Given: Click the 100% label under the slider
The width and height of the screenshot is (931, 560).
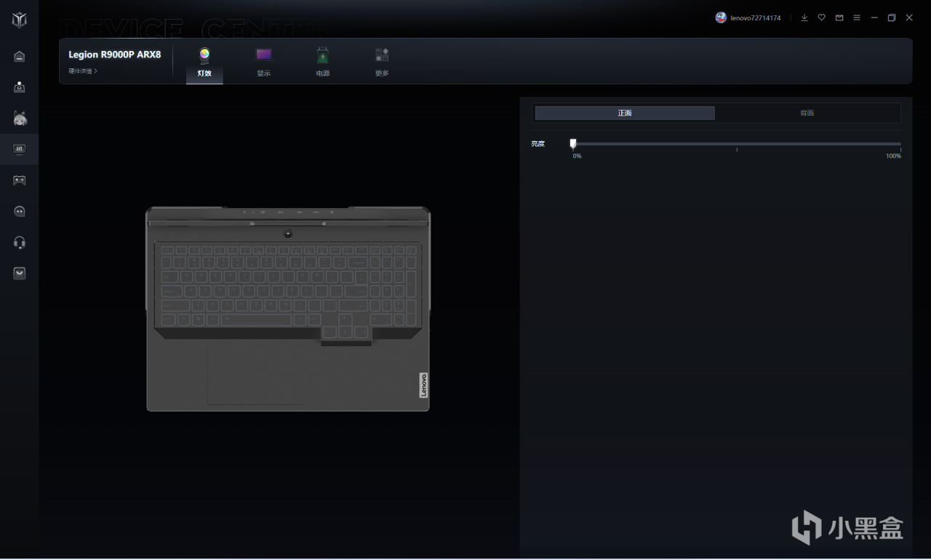Looking at the screenshot, I should (x=893, y=156).
